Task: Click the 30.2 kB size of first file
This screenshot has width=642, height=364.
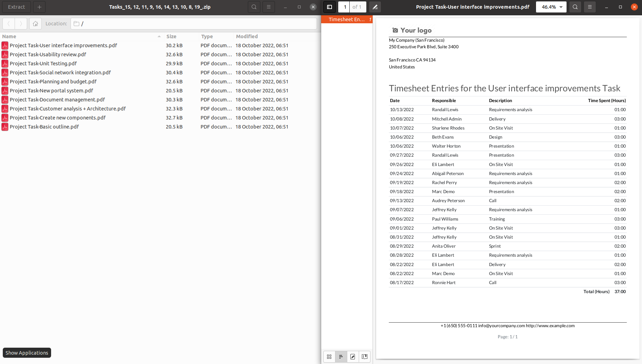Action: point(174,45)
